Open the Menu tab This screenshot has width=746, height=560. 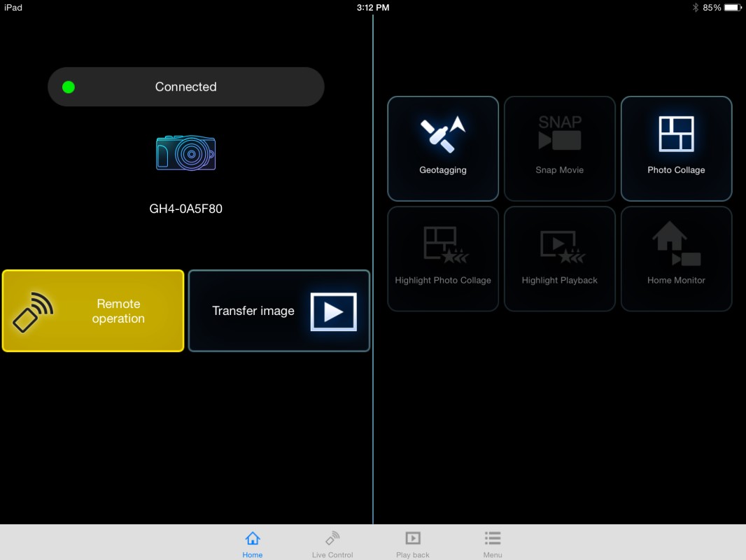[493, 545]
